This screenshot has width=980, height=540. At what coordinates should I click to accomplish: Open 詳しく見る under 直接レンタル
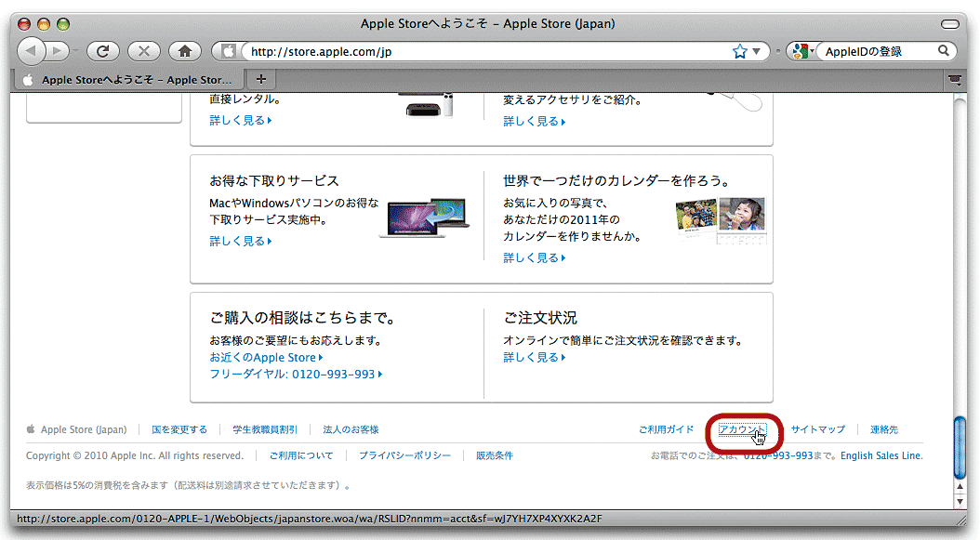241,120
